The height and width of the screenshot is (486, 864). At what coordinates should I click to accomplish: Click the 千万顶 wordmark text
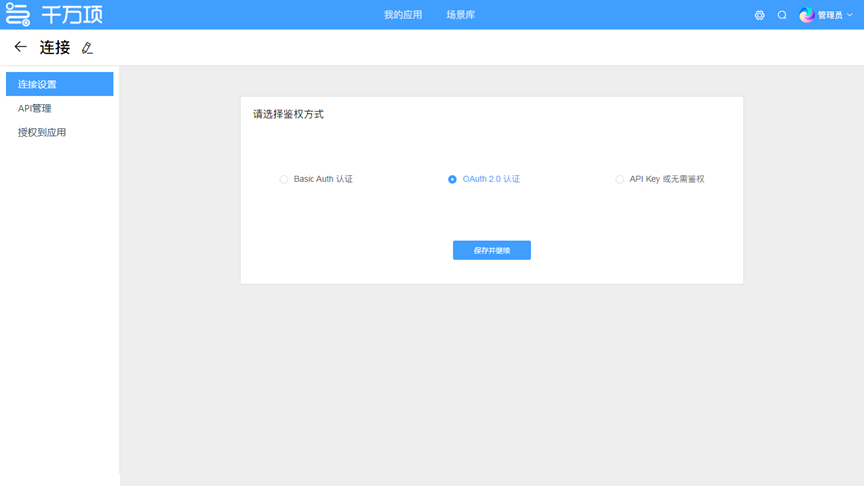(x=71, y=15)
